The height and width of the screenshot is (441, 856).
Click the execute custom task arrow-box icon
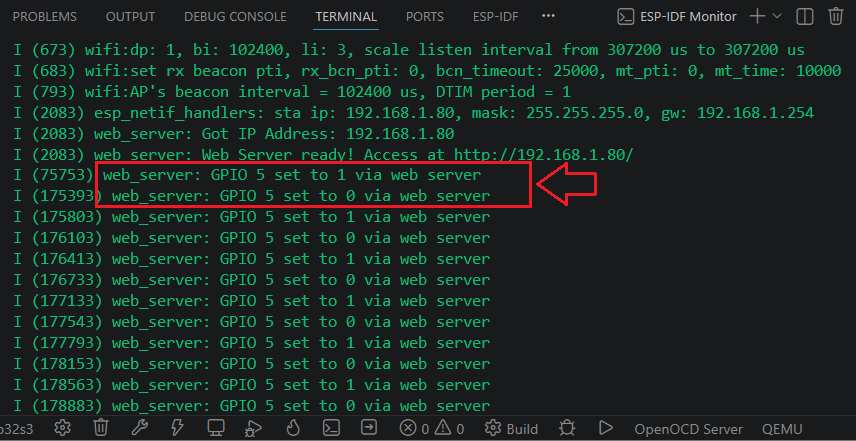point(370,428)
